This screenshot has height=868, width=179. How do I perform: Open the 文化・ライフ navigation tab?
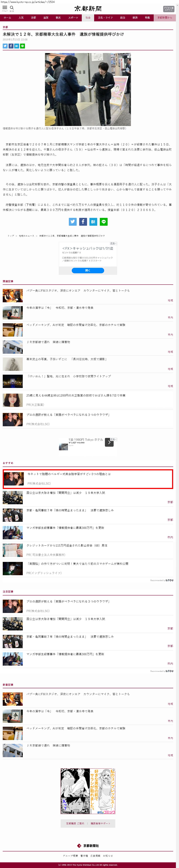tap(105, 18)
